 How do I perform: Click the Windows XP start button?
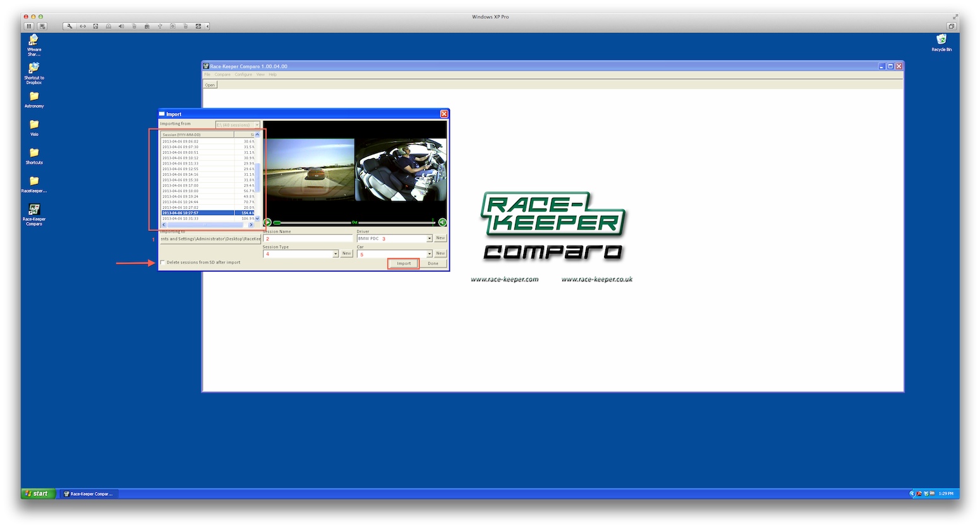[38, 494]
